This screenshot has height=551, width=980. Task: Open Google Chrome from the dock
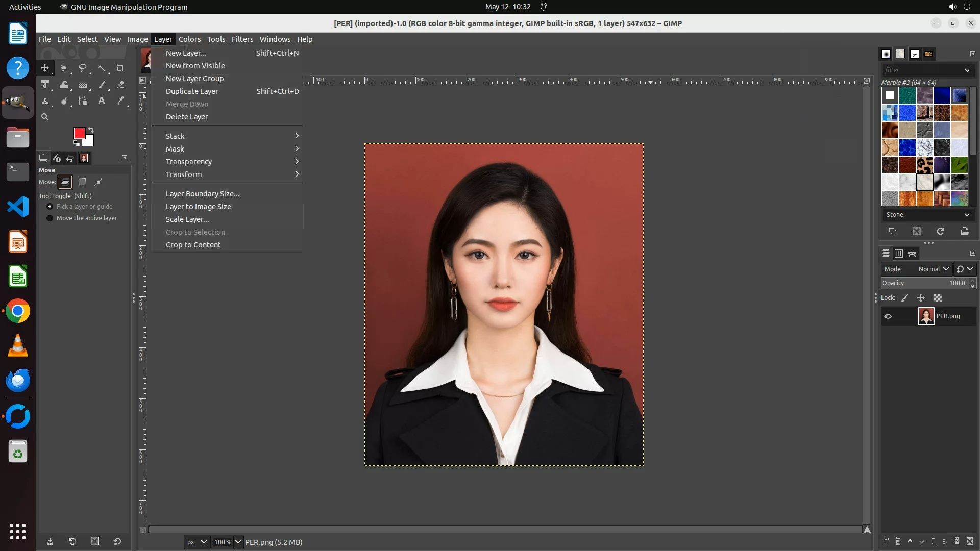tap(18, 311)
